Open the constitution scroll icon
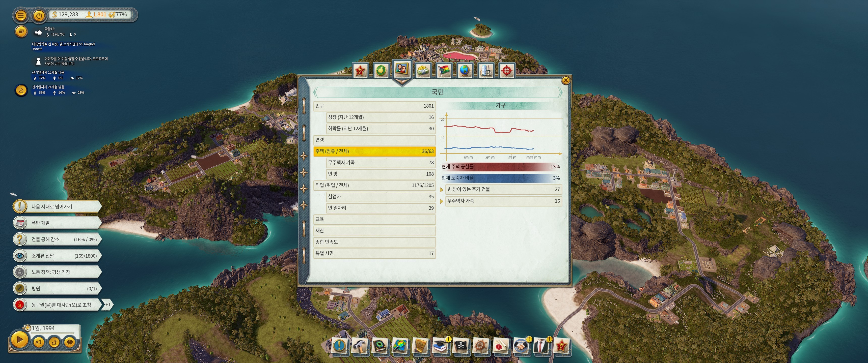This screenshot has height=363, width=868. tap(420, 346)
